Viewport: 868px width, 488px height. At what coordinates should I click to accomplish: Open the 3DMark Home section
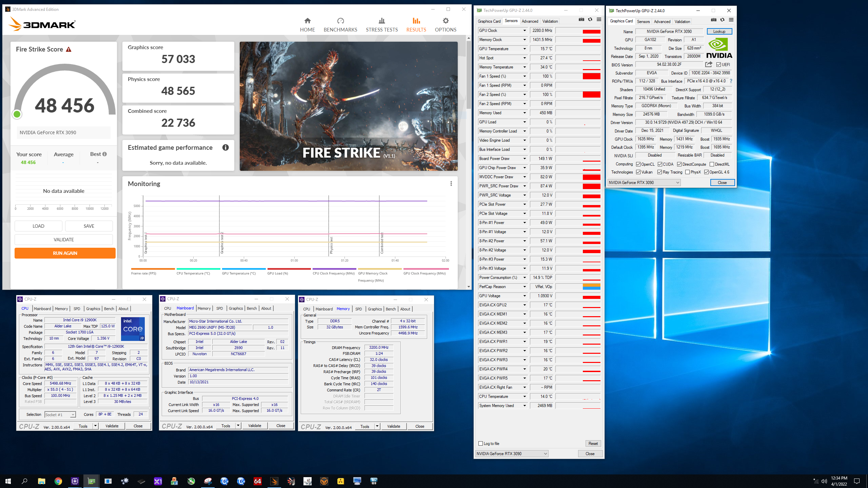coord(307,25)
